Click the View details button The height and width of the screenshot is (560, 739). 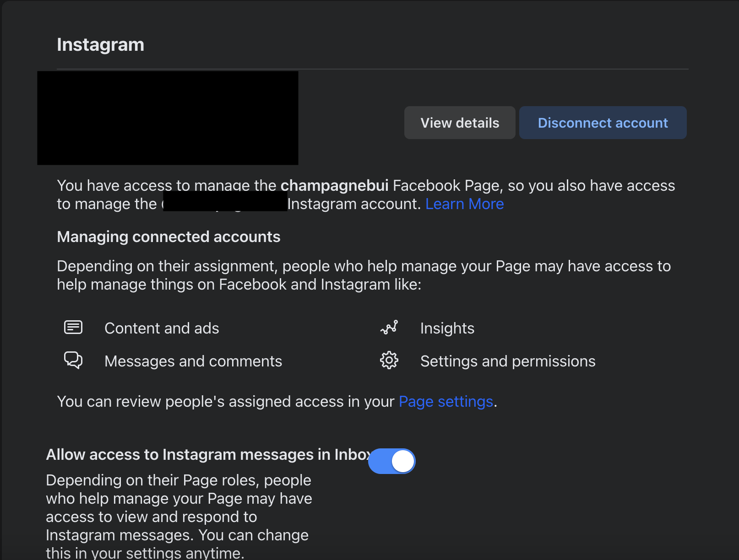point(459,122)
